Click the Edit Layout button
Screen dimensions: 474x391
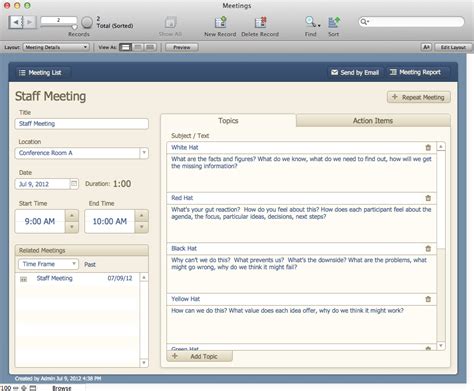(453, 47)
